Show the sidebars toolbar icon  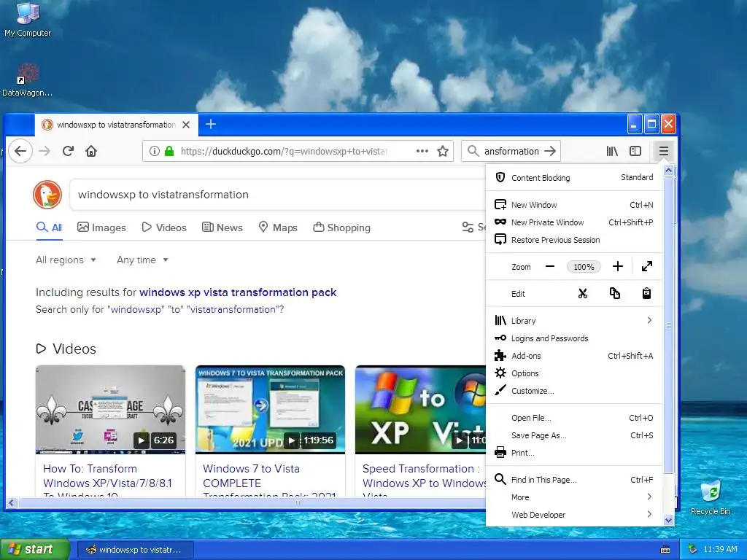[x=635, y=152]
